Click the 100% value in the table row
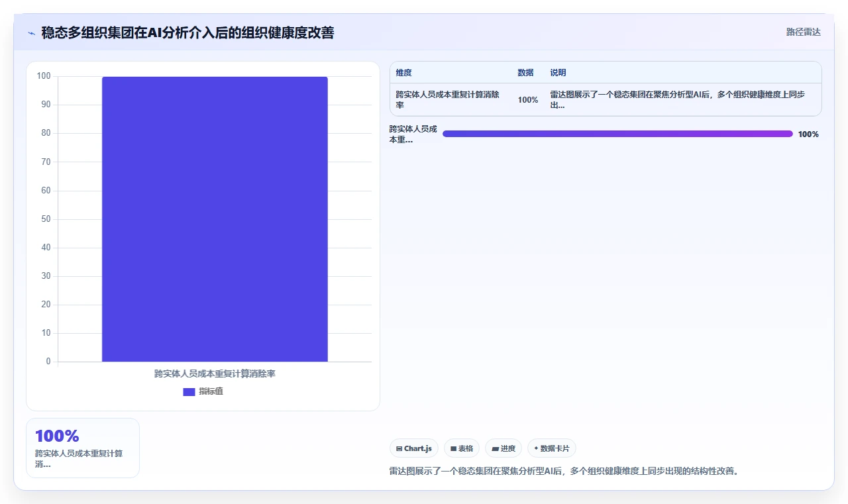 click(528, 100)
